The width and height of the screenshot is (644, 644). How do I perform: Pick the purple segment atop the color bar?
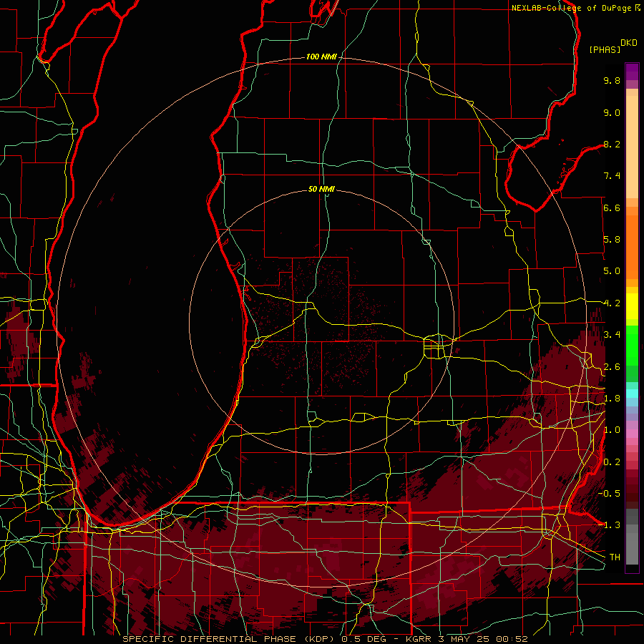pyautogui.click(x=632, y=72)
